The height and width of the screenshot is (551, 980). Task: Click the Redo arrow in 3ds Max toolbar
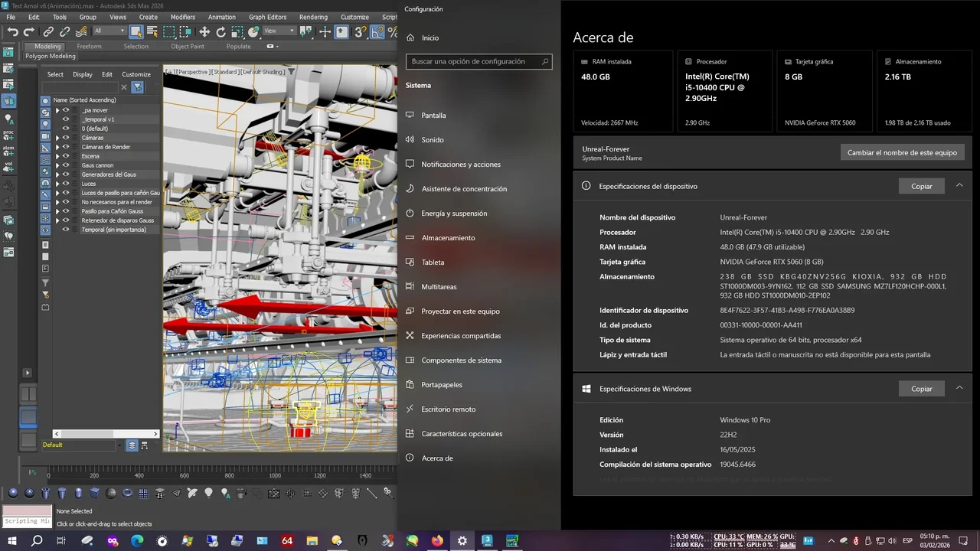[x=29, y=31]
